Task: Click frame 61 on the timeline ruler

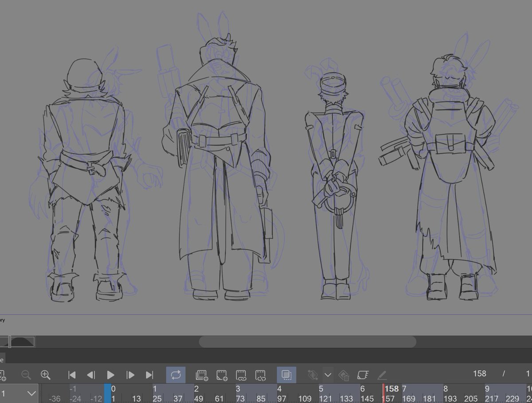Action: click(x=219, y=399)
